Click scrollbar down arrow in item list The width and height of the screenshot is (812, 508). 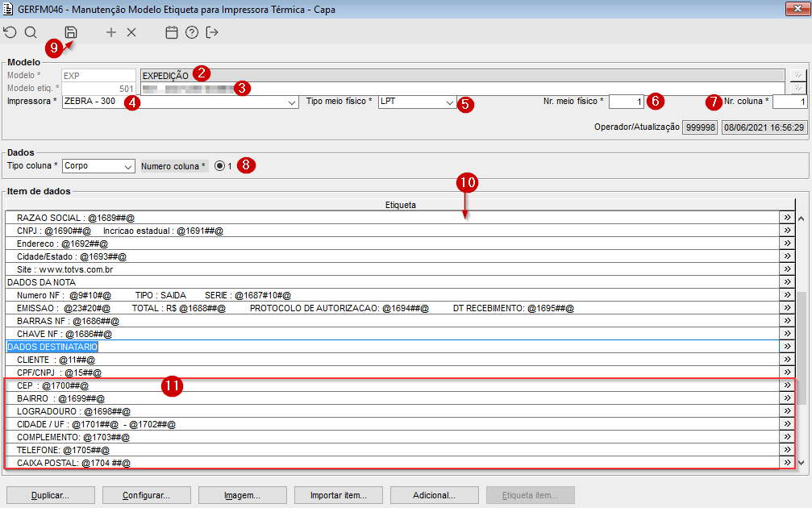coord(802,462)
